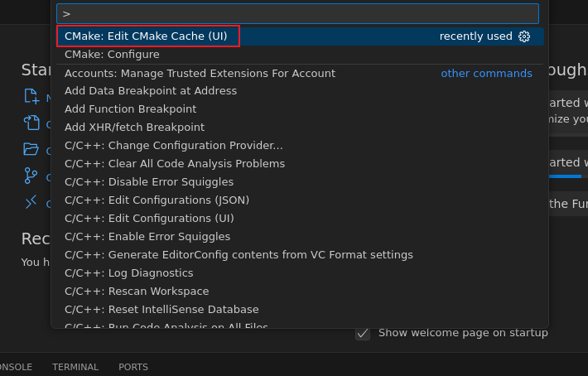Viewport: 588px width, 376px height.
Task: Click the Open Folder icon in Start section
Action: pyautogui.click(x=31, y=149)
